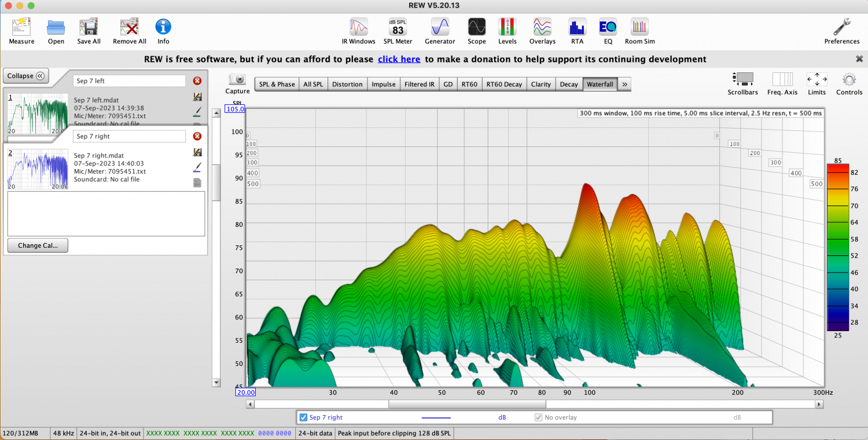Open the IR Windows settings

point(359,31)
